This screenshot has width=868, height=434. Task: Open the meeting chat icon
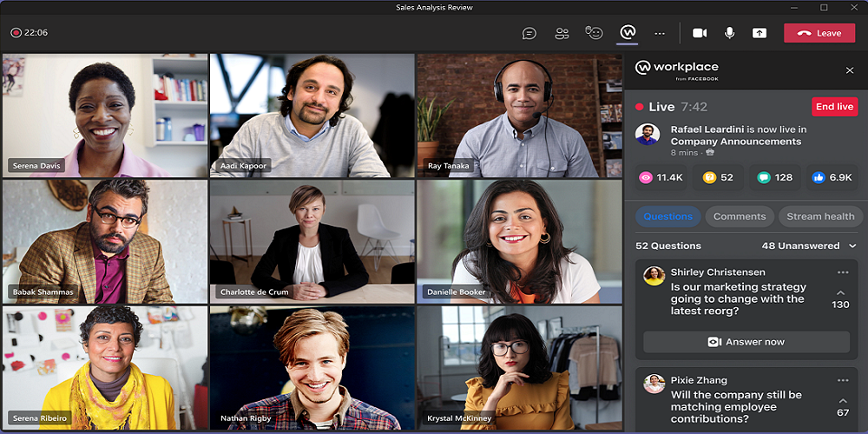[529, 33]
